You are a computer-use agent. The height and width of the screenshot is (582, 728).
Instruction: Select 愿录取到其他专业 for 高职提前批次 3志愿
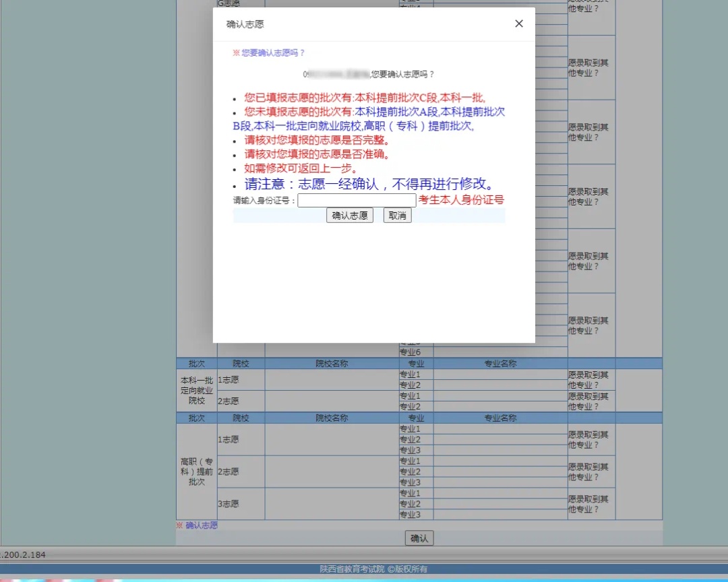[590, 504]
